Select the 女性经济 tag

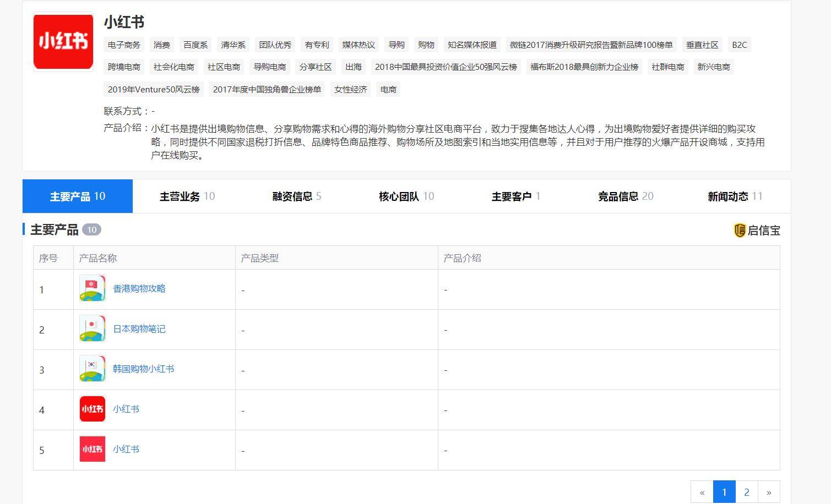[x=351, y=89]
